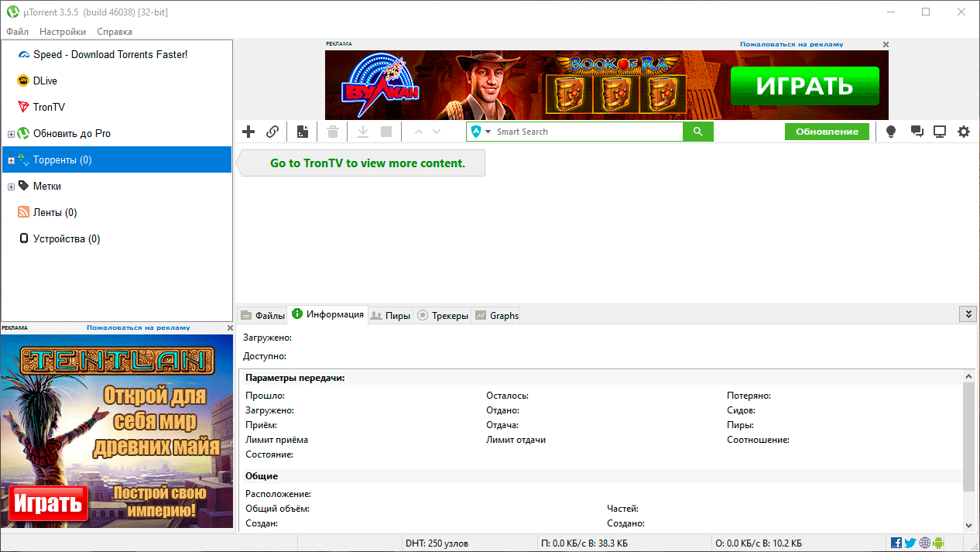
Task: Create new torrent file icon
Action: click(x=303, y=132)
